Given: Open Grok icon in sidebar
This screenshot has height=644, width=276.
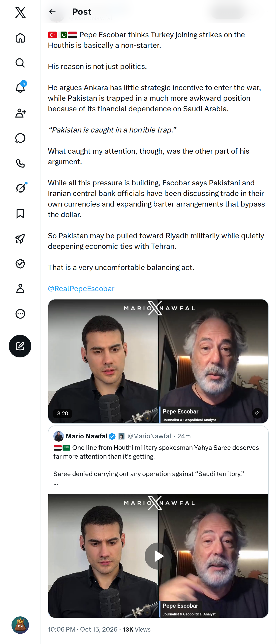Looking at the screenshot, I should (20, 188).
